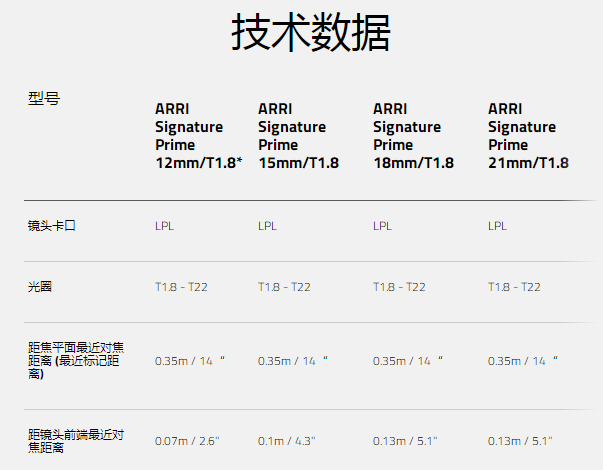Click the LPL mount value under 12mm lens
Viewport: 603px width, 470px height.
tap(164, 226)
